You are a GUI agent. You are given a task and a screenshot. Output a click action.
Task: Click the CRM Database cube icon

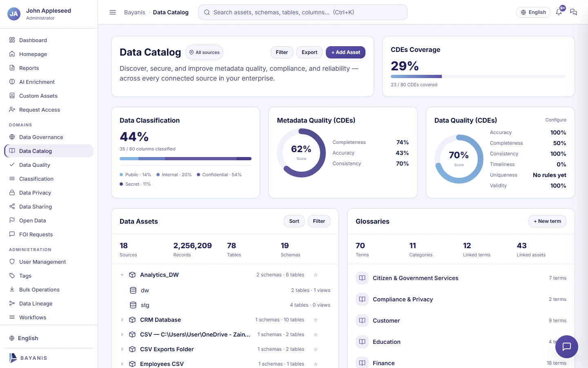pos(132,320)
